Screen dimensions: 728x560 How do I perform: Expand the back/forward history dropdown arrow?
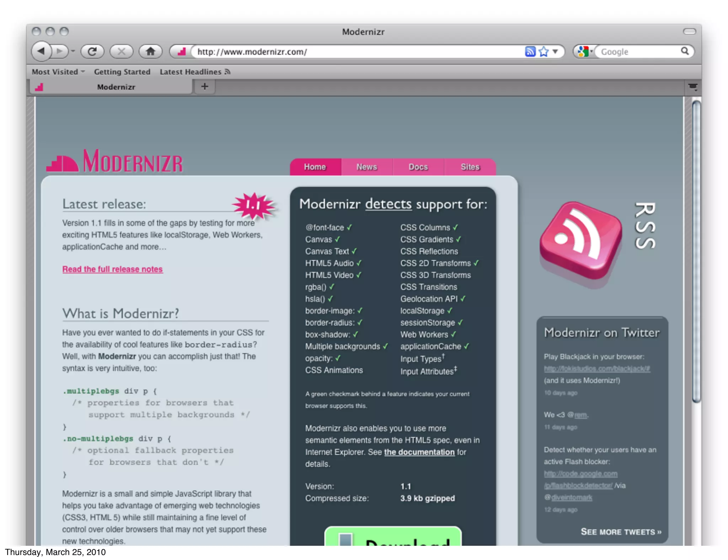(x=73, y=52)
